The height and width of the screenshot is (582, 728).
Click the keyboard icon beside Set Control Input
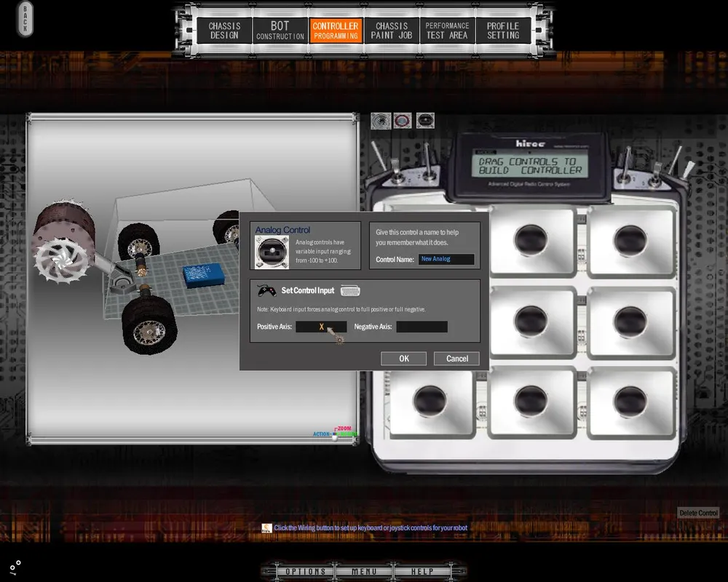coord(350,291)
